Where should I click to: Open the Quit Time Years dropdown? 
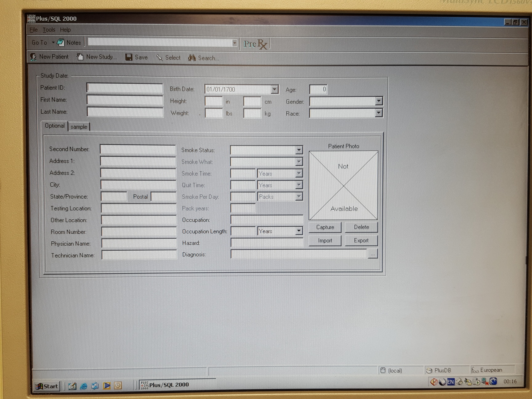299,185
